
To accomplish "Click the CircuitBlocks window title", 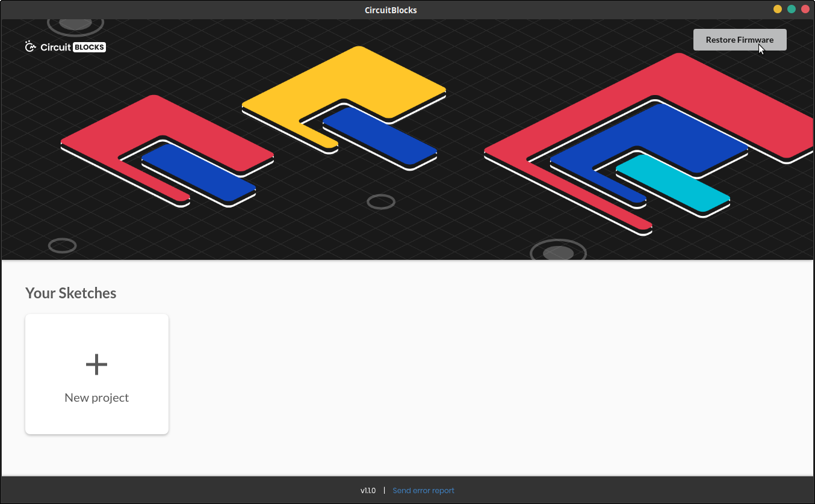I will [x=391, y=10].
